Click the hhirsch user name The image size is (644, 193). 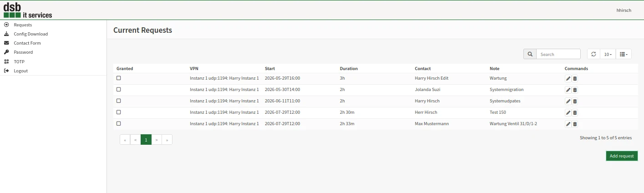tap(624, 10)
